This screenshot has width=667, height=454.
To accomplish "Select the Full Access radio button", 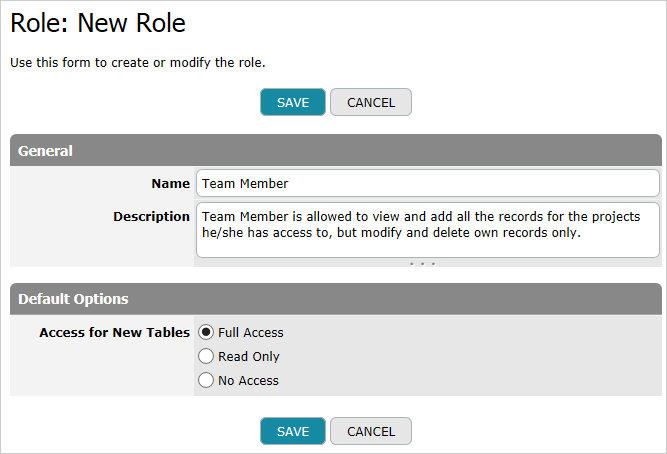I will click(x=206, y=332).
